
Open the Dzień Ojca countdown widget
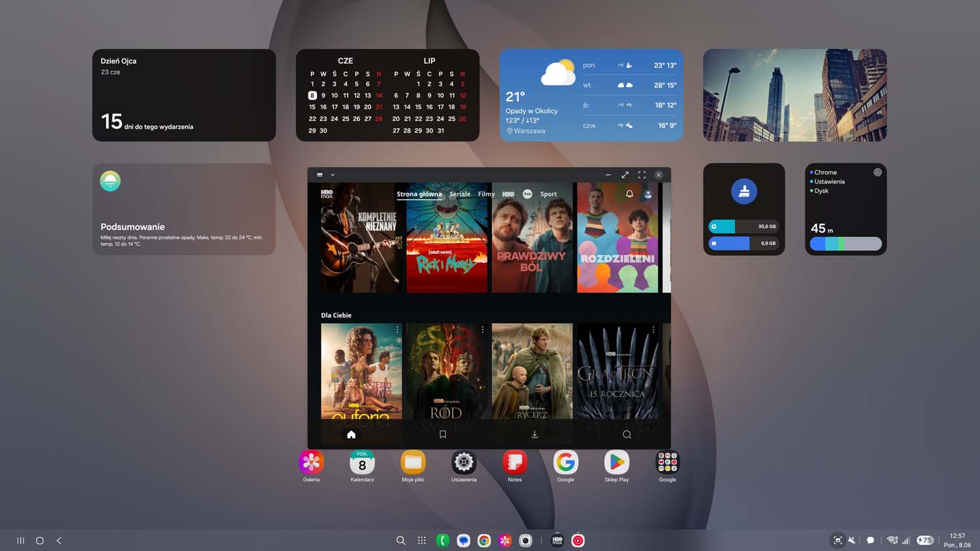click(184, 95)
